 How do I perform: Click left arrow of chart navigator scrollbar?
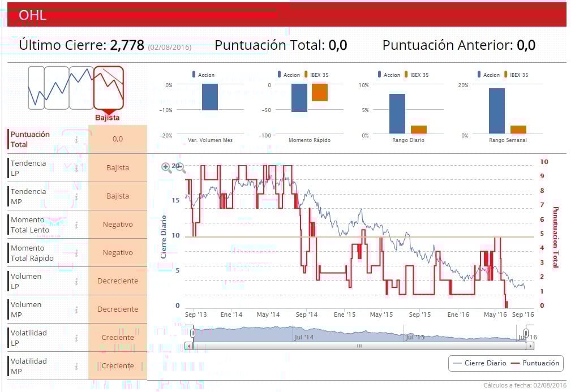[189, 346]
